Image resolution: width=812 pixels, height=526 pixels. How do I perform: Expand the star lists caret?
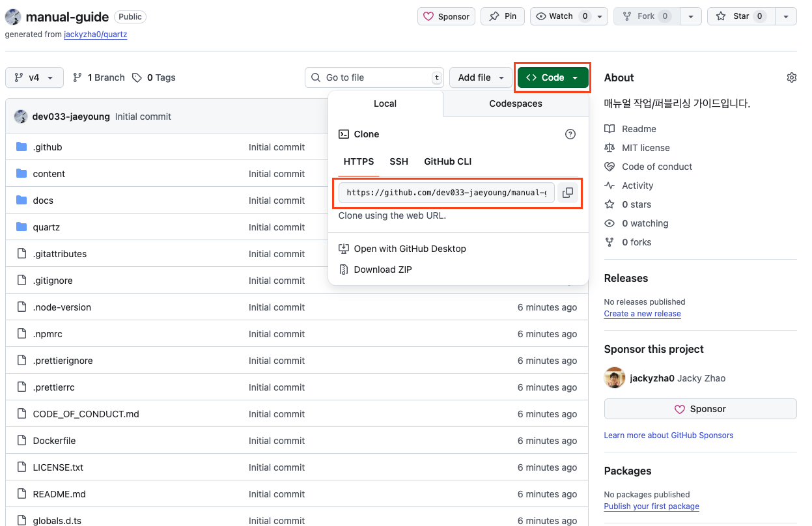pyautogui.click(x=786, y=16)
